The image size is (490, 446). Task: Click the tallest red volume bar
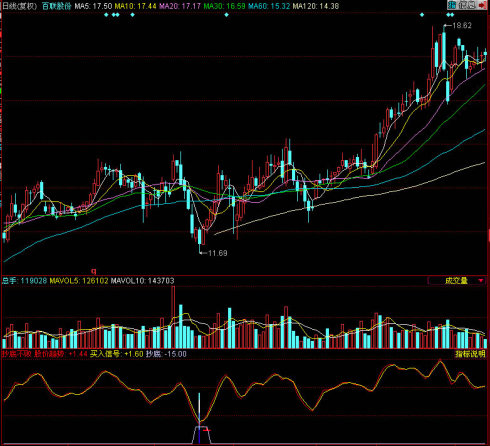coord(173,317)
